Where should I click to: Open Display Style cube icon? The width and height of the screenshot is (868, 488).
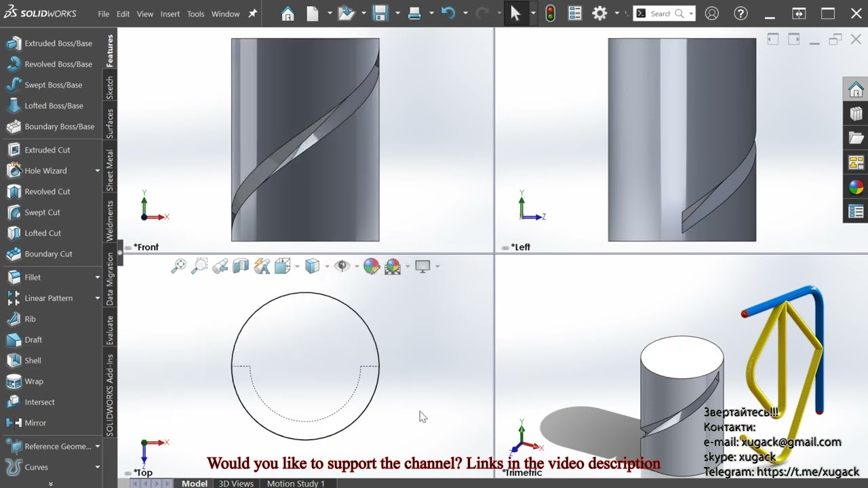[x=312, y=266]
